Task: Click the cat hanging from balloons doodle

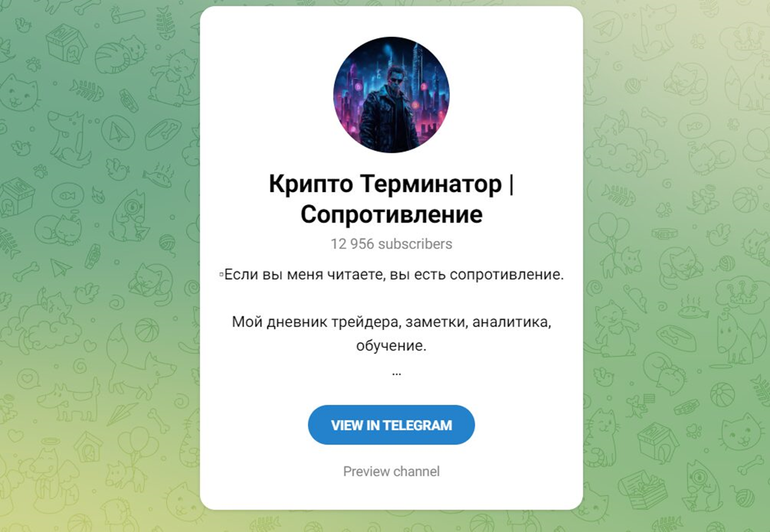Action: pyautogui.click(x=614, y=244)
